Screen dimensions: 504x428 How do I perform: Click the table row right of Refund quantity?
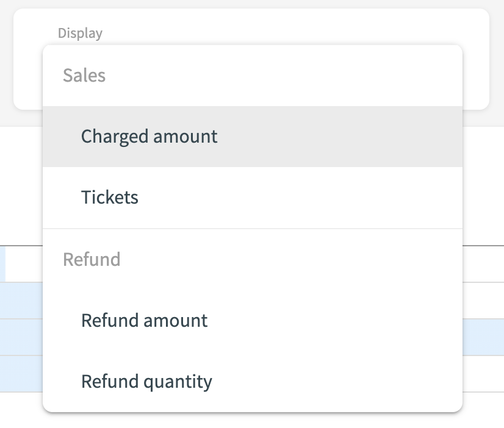tap(483, 373)
